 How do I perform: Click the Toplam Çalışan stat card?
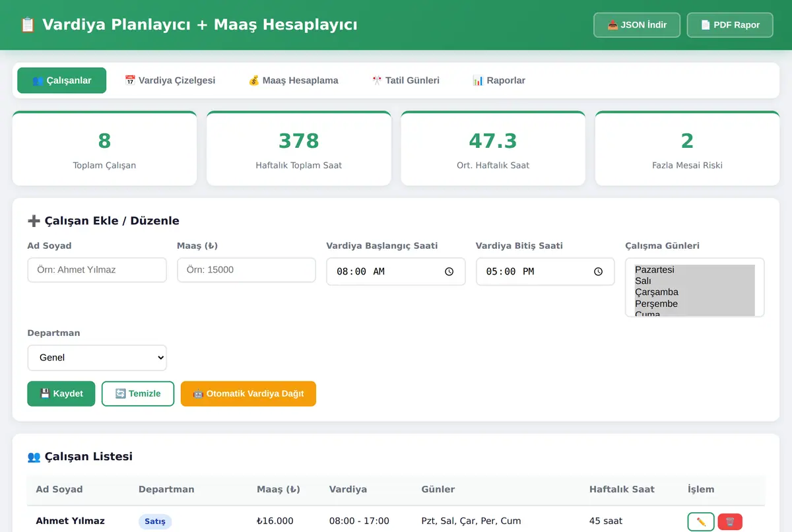click(x=104, y=149)
